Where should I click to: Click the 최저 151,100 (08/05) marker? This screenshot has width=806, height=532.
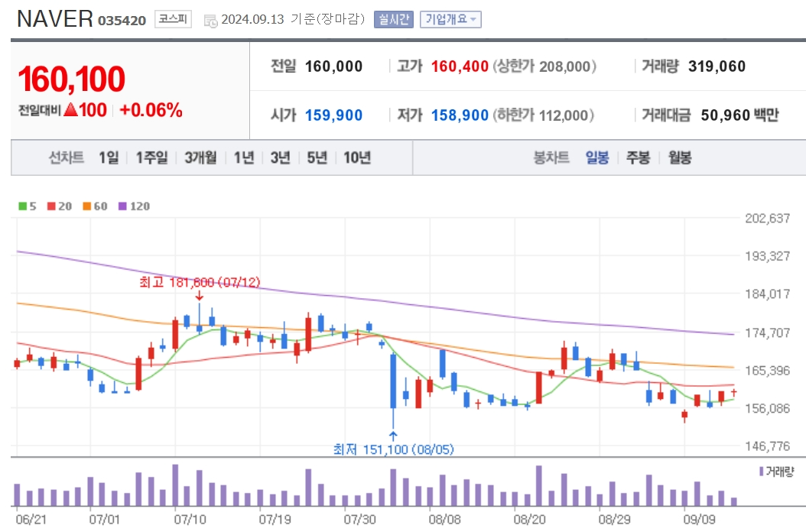(394, 449)
